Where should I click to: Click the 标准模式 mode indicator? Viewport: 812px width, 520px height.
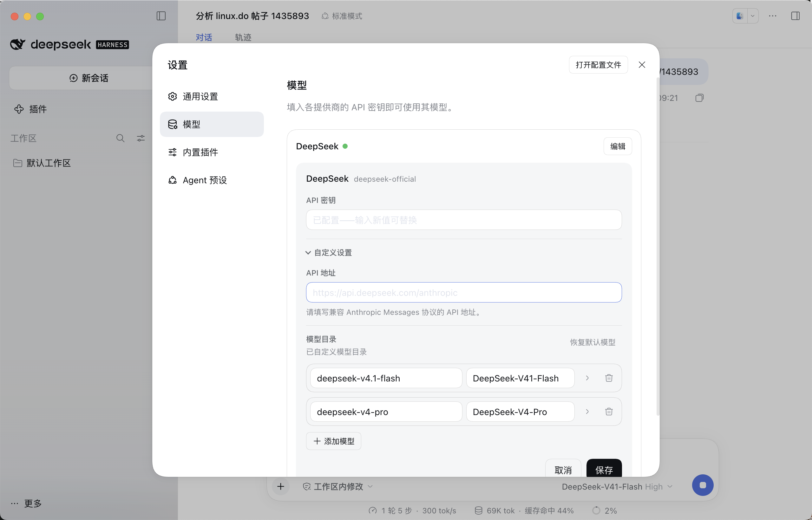(x=342, y=16)
